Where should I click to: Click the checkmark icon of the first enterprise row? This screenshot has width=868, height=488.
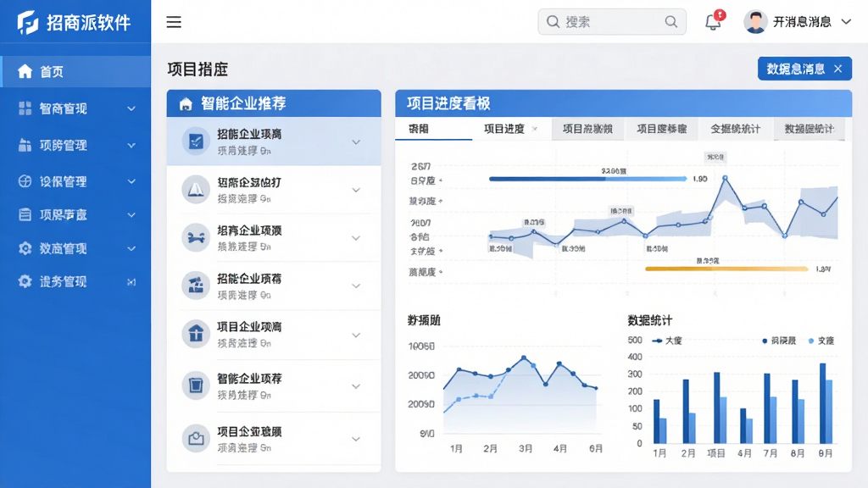(196, 141)
